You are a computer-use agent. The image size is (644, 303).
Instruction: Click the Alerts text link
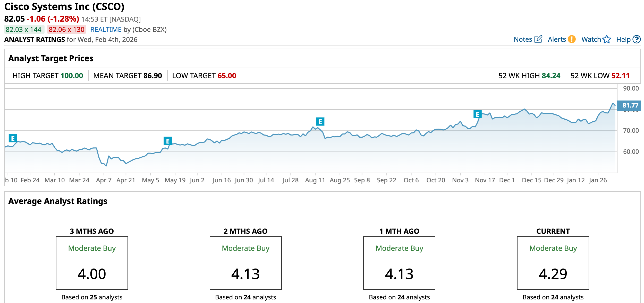pyautogui.click(x=557, y=39)
